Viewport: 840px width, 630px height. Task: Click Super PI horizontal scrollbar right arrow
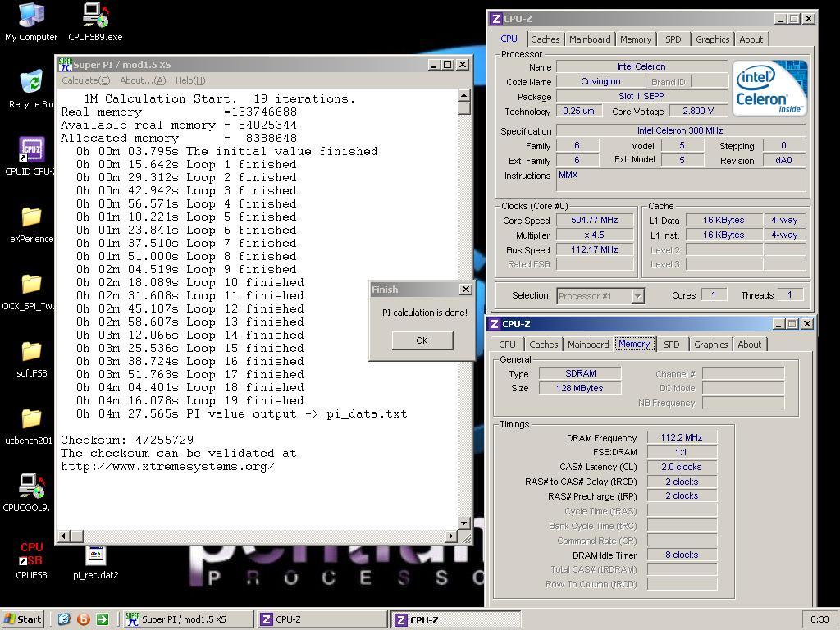(x=451, y=536)
